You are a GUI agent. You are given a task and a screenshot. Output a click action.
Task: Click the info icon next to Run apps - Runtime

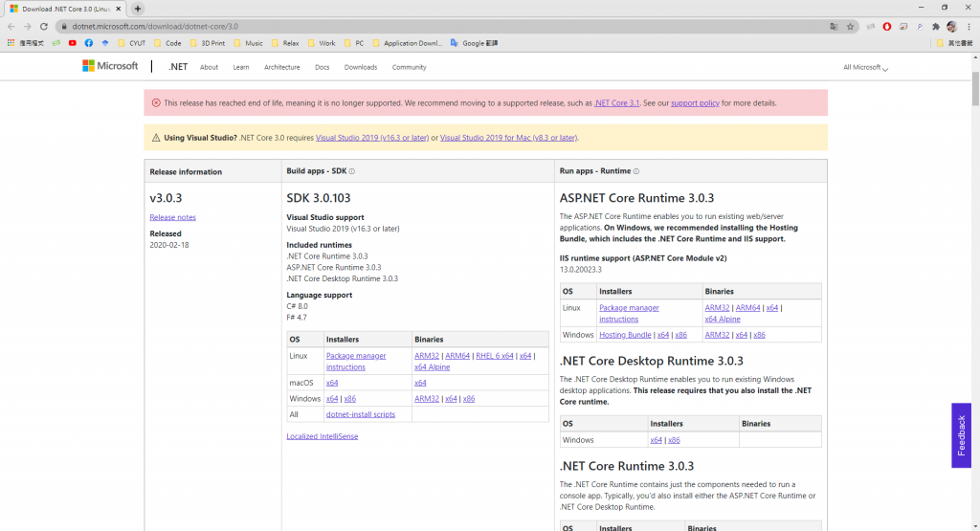pos(636,171)
